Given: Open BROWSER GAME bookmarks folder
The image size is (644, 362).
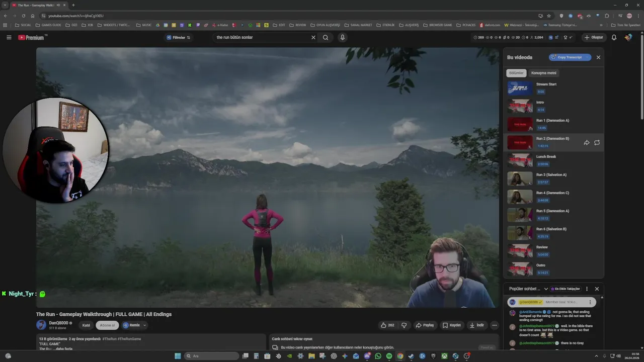Looking at the screenshot, I should coord(437,25).
